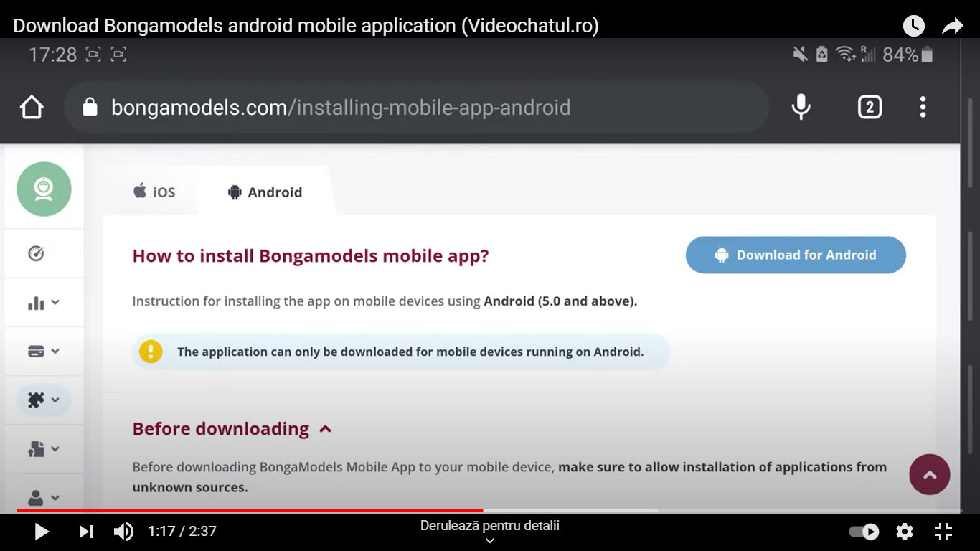The width and height of the screenshot is (980, 551).
Task: Expand the payments dropdown chevron
Action: (x=55, y=351)
